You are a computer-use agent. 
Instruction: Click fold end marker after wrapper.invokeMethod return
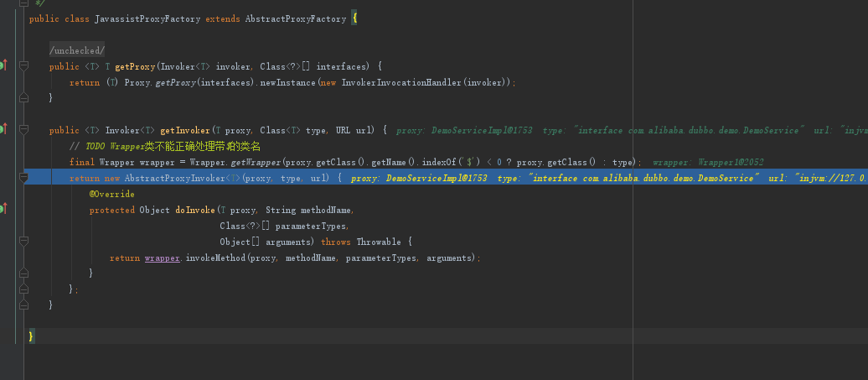coord(23,273)
